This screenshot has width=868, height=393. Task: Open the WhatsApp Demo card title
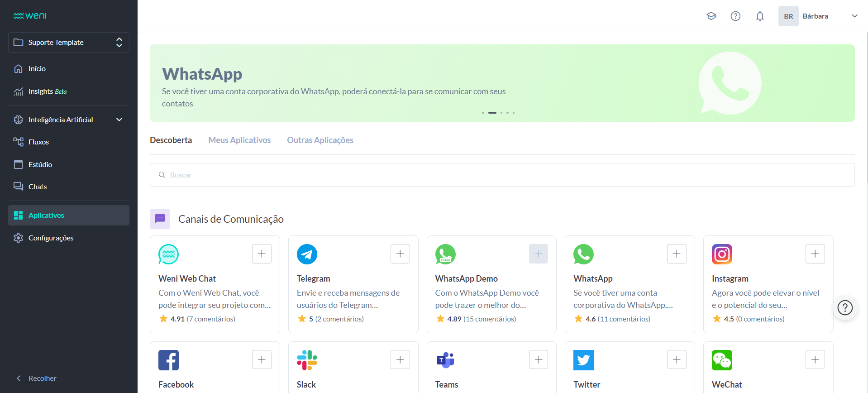coord(466,278)
